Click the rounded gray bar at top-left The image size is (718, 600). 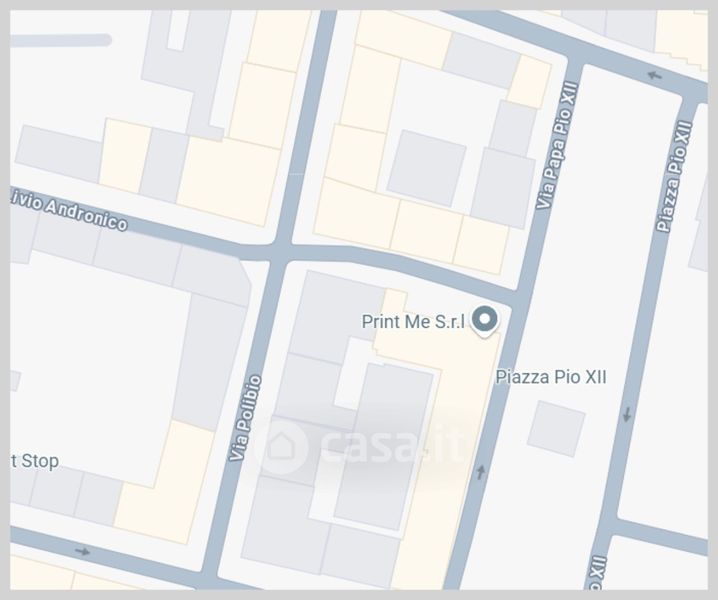coord(61,40)
